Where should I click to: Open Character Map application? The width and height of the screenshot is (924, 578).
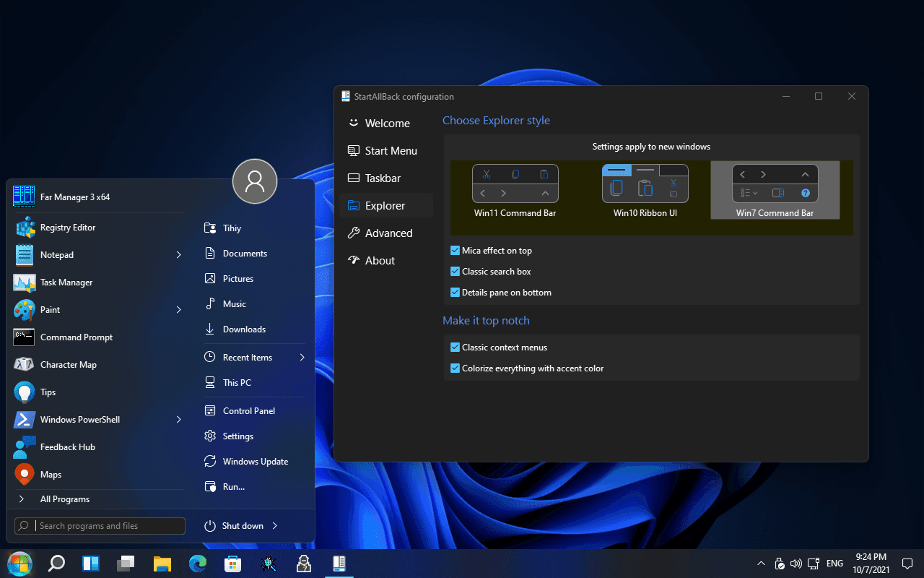tap(68, 365)
